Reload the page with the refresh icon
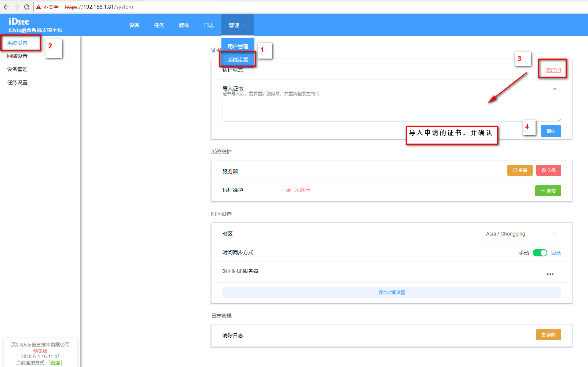This screenshot has height=367, width=588. (27, 7)
